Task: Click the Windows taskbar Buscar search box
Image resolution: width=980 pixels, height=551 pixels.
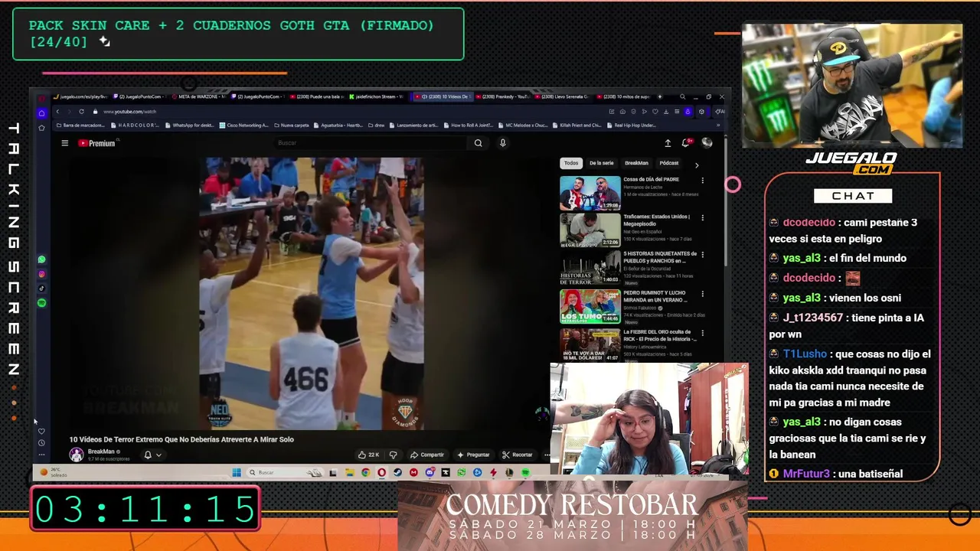Action: coord(283,472)
